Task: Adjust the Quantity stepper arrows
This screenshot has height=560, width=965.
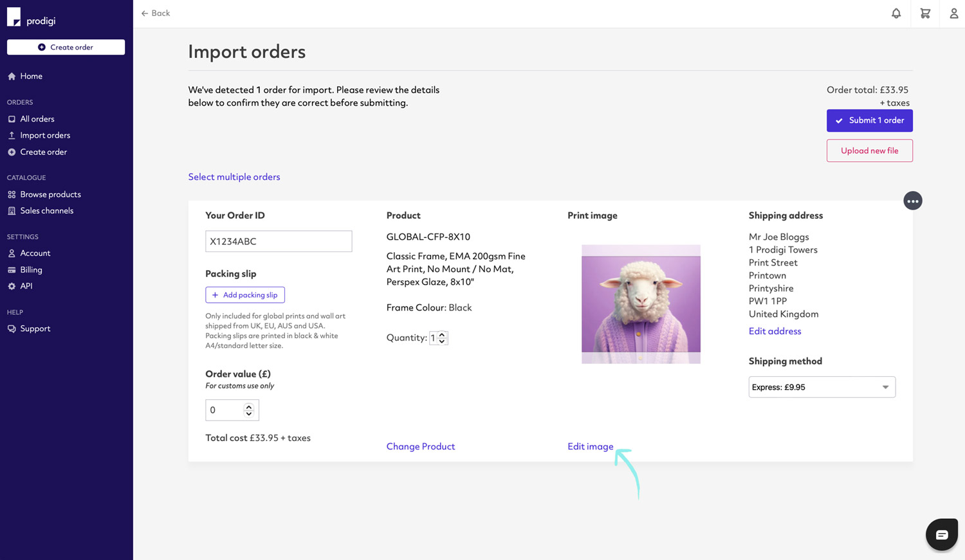Action: click(442, 338)
